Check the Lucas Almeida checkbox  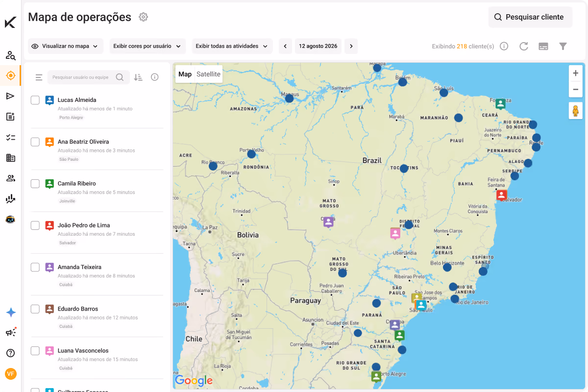click(35, 100)
